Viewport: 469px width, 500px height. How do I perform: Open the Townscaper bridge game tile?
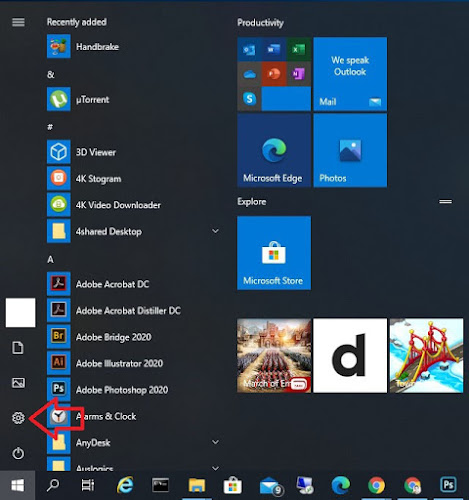pos(426,356)
